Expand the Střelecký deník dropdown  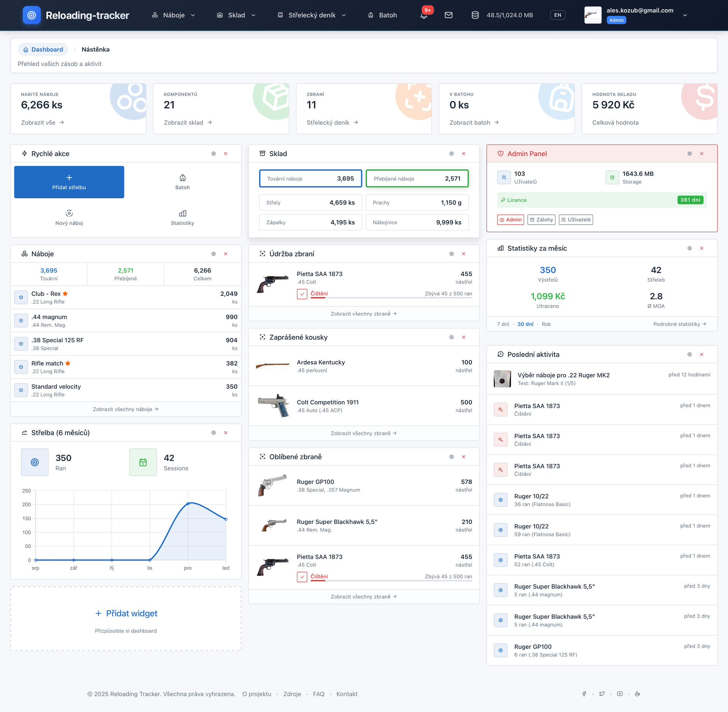pos(312,15)
